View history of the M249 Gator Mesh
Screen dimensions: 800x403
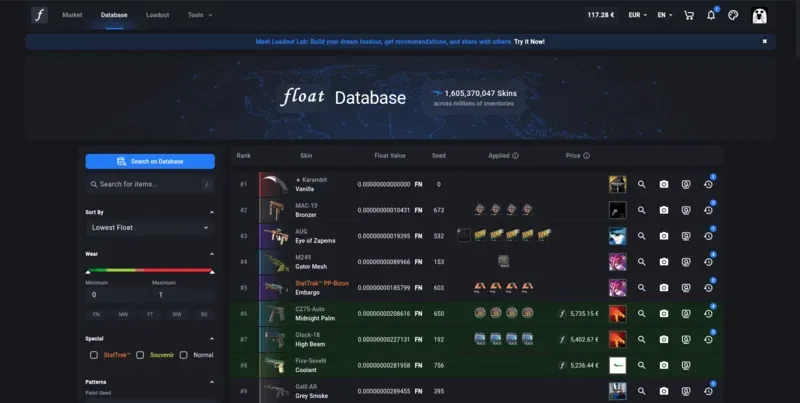click(x=708, y=262)
